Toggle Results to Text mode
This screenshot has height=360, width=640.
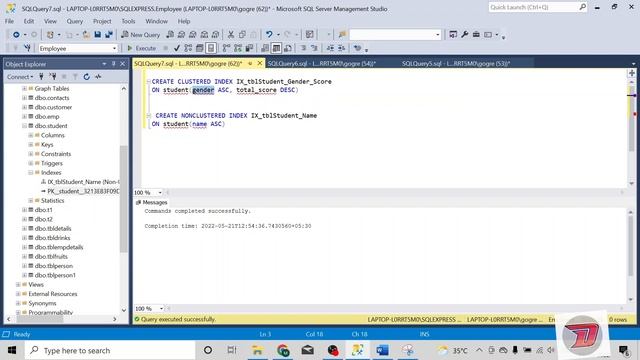(265, 48)
